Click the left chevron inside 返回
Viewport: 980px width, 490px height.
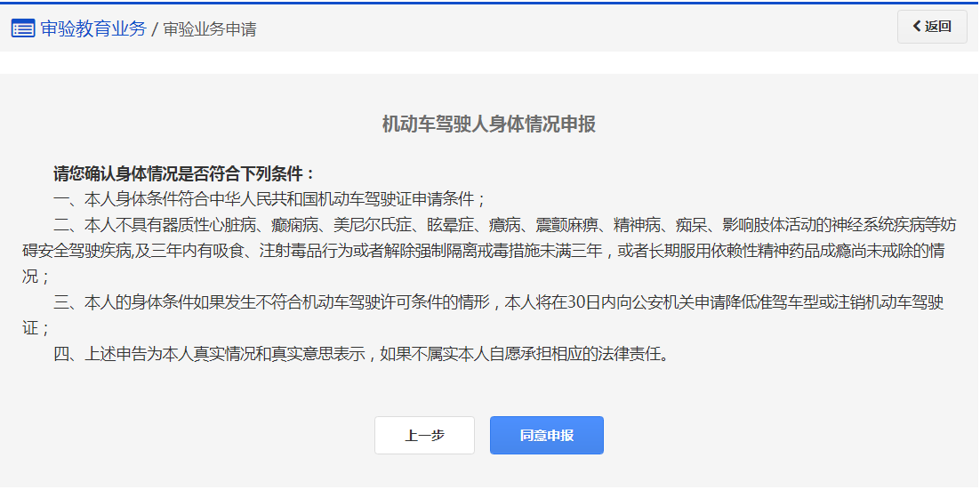pyautogui.click(x=917, y=27)
